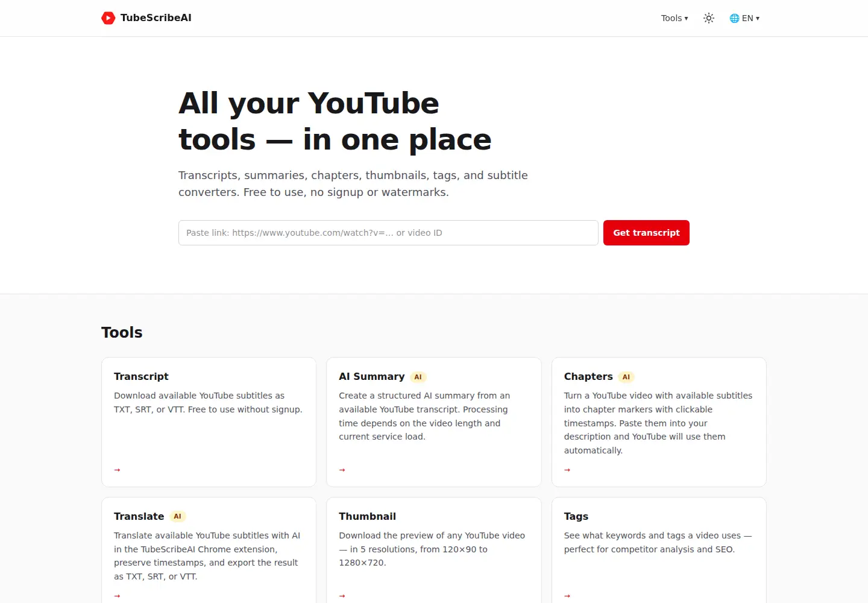The width and height of the screenshot is (868, 603).
Task: Click the globe icon in the header
Action: tap(734, 18)
